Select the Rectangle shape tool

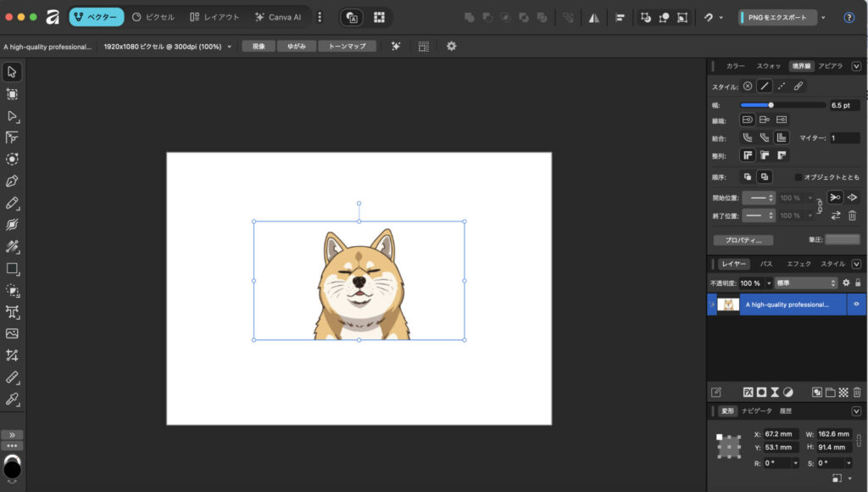tap(13, 268)
